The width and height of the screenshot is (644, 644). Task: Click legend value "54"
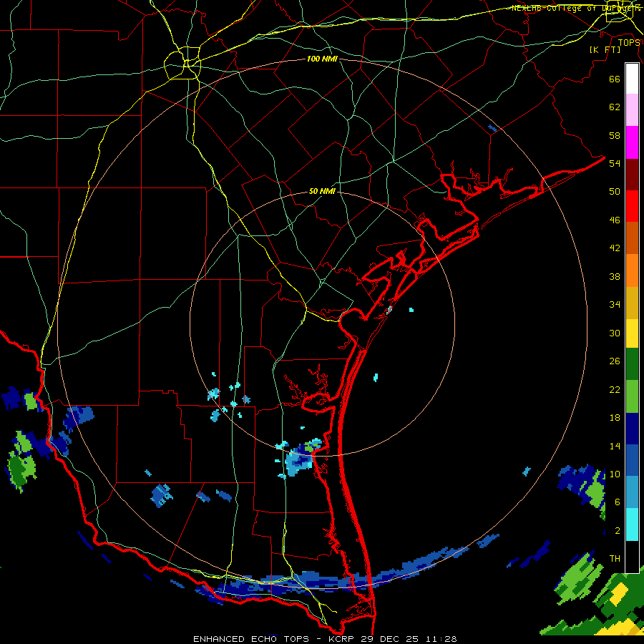(x=615, y=163)
